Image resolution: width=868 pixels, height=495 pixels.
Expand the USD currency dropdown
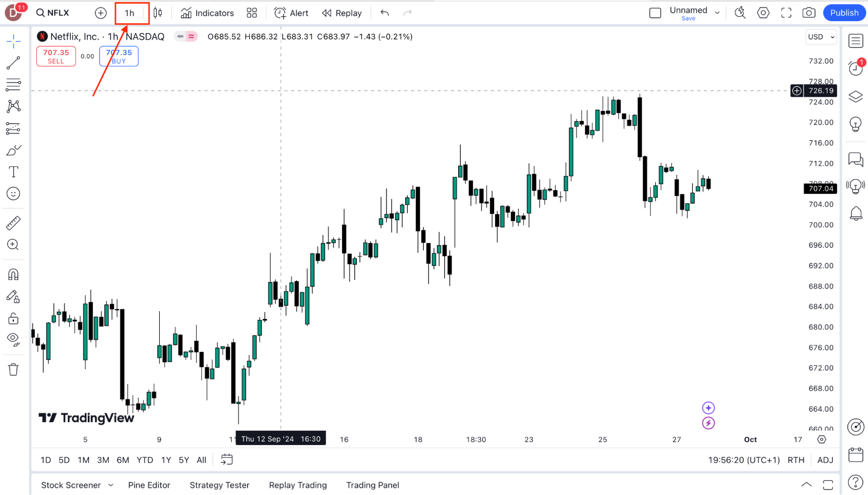click(x=821, y=37)
